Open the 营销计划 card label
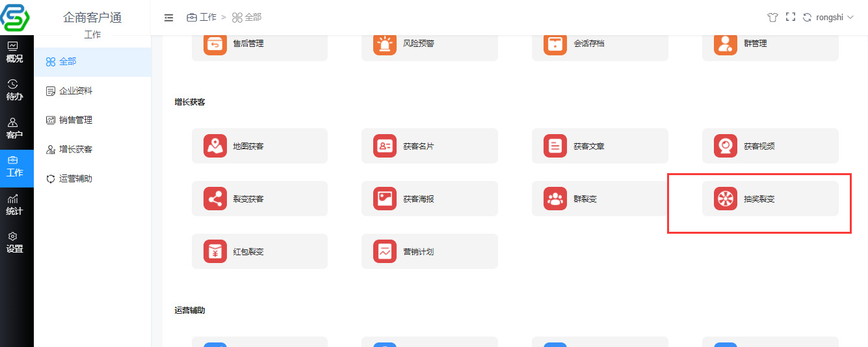 419,252
